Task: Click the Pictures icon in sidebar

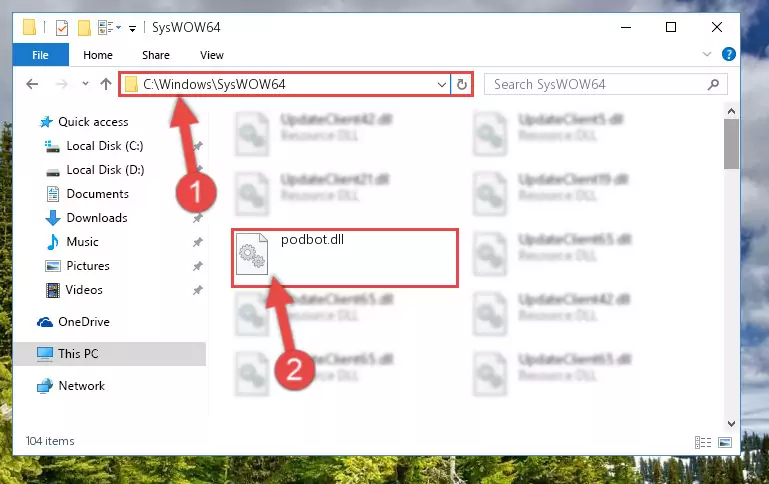Action: [52, 266]
